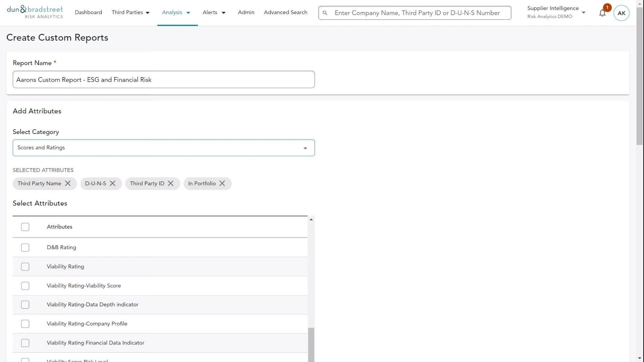644x362 pixels.
Task: Remove the In Portfolio attribute chip
Action: (x=222, y=183)
